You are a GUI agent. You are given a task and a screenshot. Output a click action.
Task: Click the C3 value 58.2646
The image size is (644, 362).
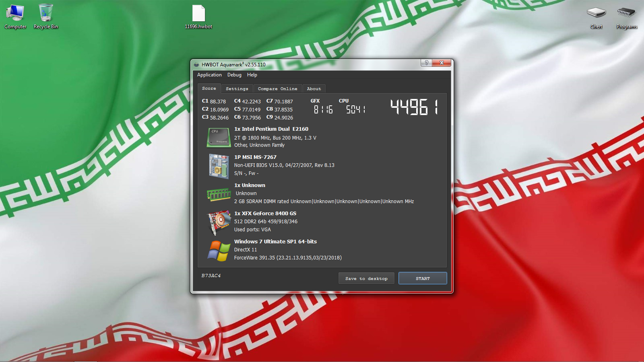[219, 118]
